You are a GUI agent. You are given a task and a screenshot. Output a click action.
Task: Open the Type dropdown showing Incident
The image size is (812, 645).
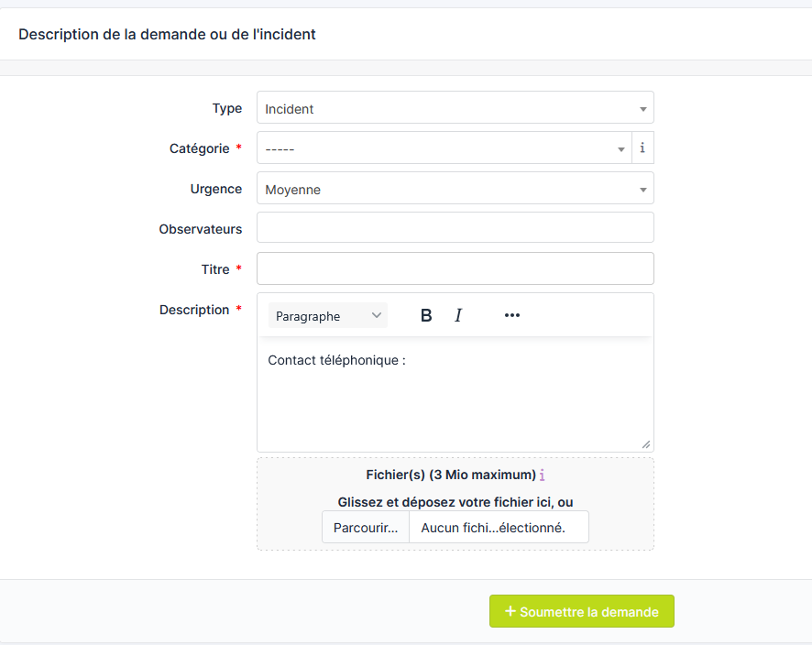tap(455, 108)
